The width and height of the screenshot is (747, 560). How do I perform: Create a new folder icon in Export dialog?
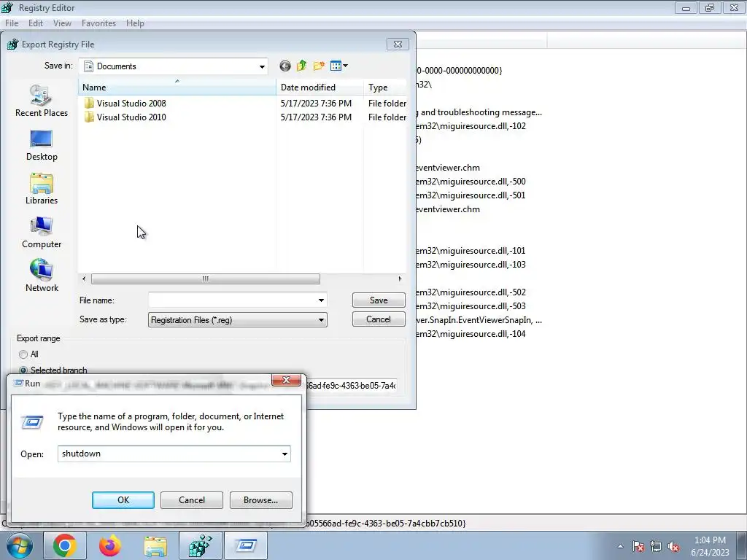(319, 66)
